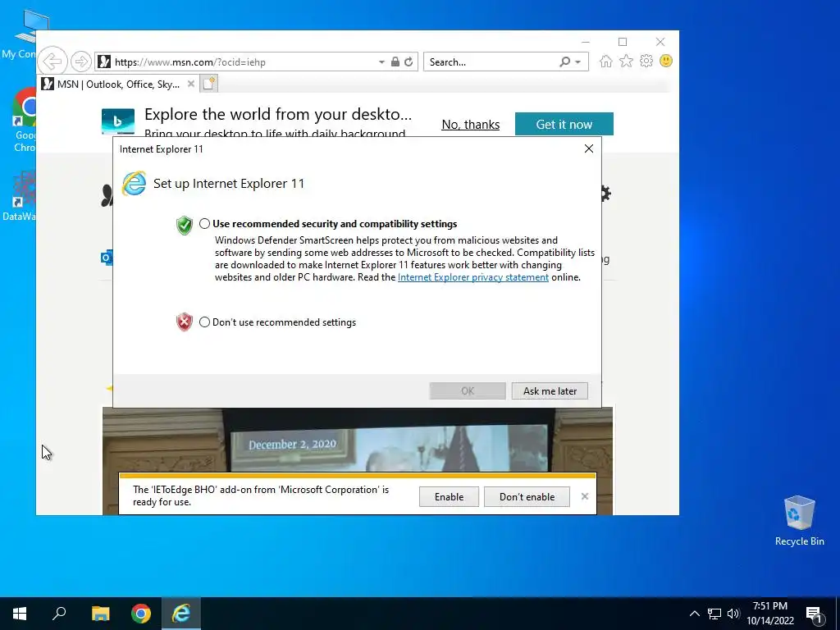Click in the IE Search box
Image resolution: width=840 pixels, height=630 pixels.
491,62
